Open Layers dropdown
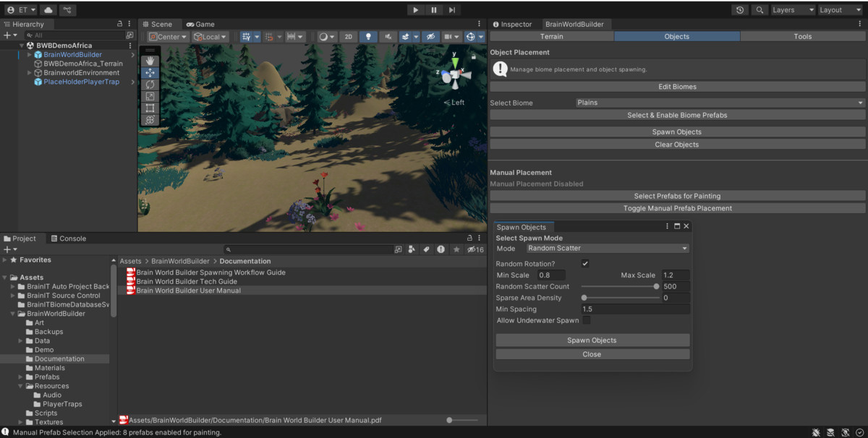This screenshot has width=868, height=438. click(793, 10)
